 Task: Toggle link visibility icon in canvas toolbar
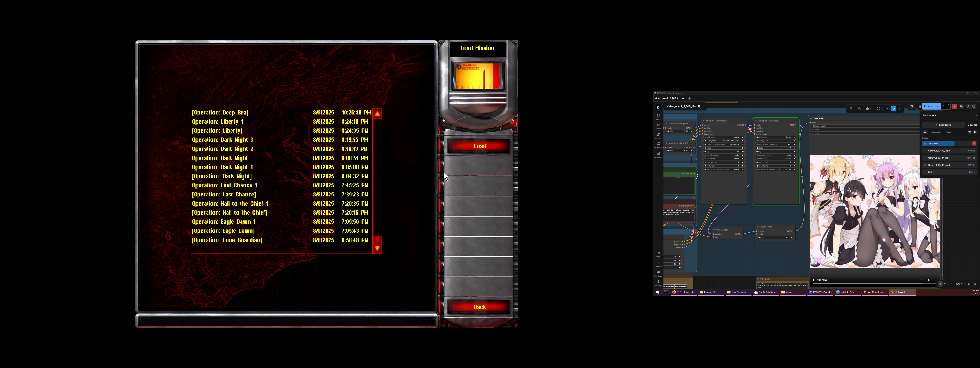[975, 284]
